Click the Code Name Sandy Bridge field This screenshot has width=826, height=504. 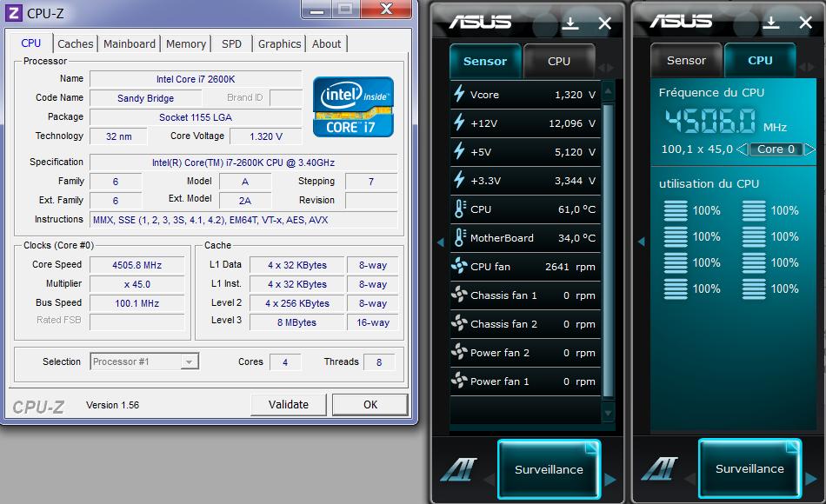point(145,98)
